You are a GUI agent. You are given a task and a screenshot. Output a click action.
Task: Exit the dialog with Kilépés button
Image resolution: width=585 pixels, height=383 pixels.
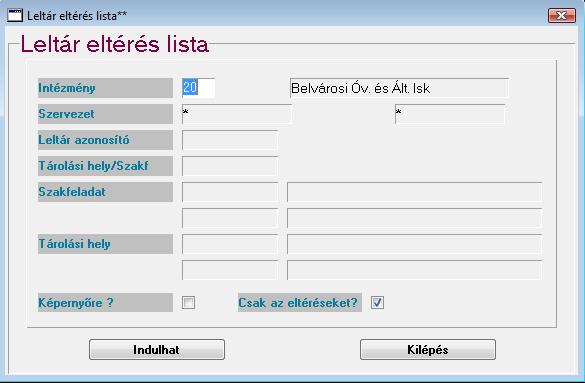coord(428,349)
